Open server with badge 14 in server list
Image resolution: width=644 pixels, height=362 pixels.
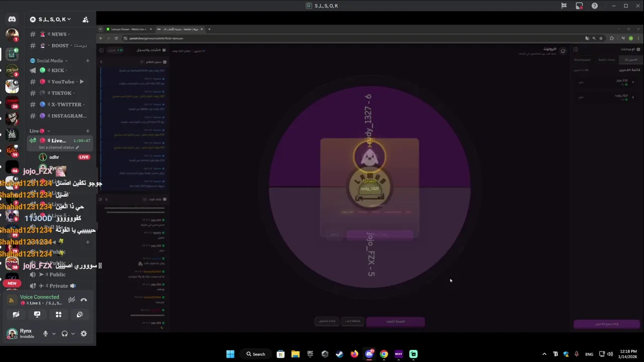[12, 150]
